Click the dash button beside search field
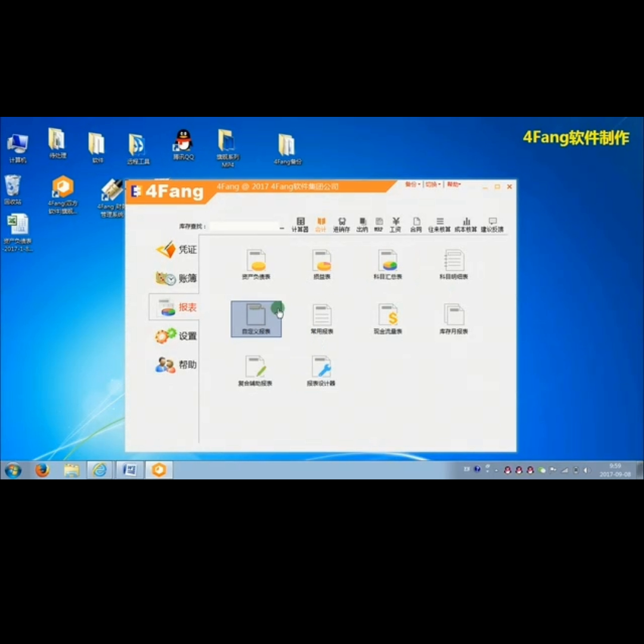Screen dimensions: 644x644 [281, 228]
